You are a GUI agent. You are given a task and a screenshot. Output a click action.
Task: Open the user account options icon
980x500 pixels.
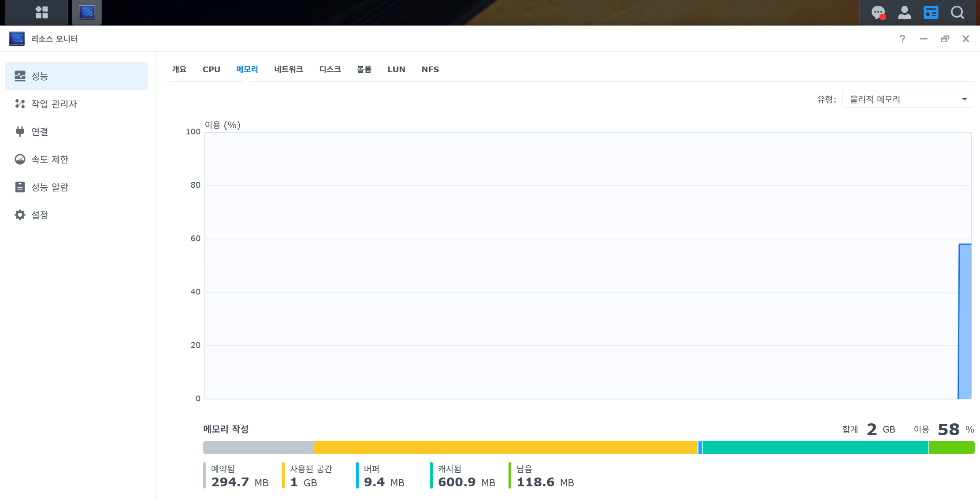tap(905, 12)
